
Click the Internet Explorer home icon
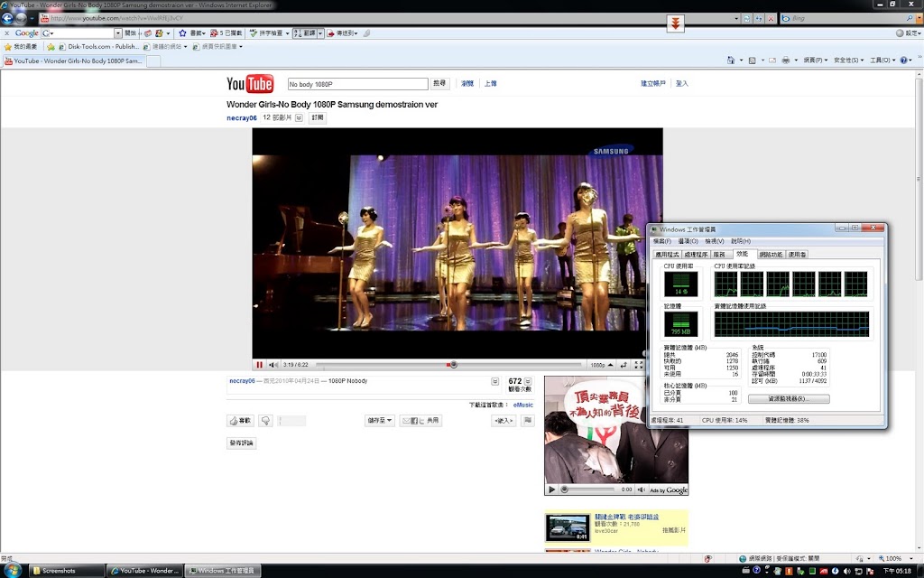[x=731, y=61]
